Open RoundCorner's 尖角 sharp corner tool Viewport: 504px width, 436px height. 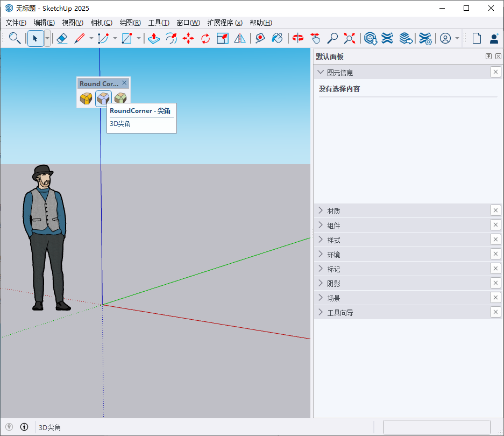click(x=103, y=99)
